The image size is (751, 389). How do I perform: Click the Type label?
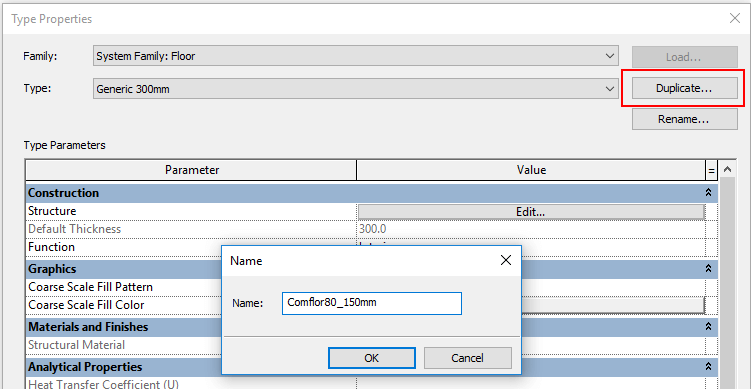point(37,89)
